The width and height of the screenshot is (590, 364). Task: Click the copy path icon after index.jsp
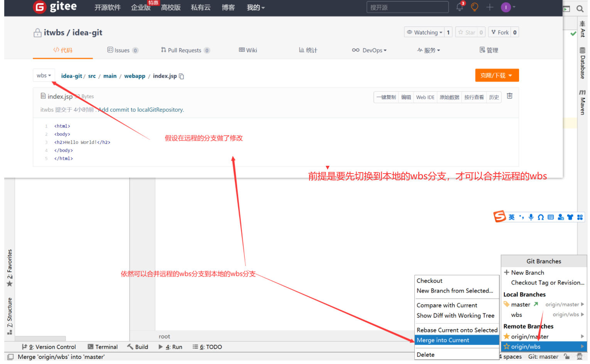pyautogui.click(x=181, y=76)
